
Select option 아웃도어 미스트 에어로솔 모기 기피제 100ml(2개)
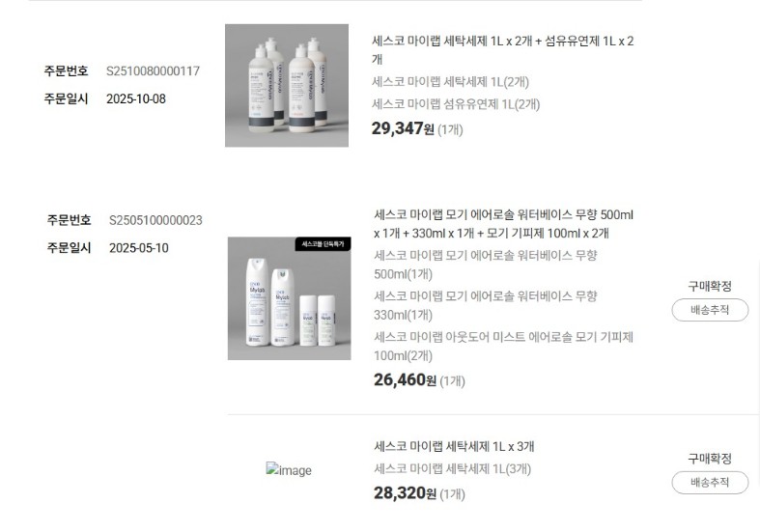pyautogui.click(x=503, y=346)
